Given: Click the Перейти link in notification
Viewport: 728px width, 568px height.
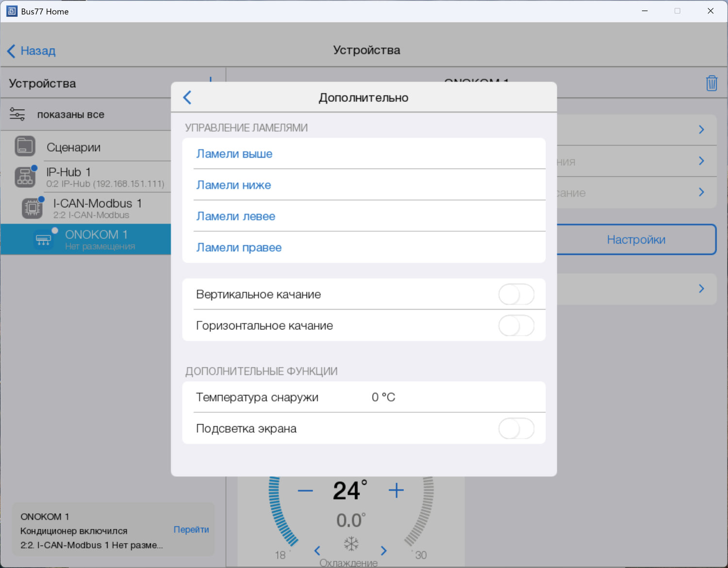Looking at the screenshot, I should click(191, 530).
